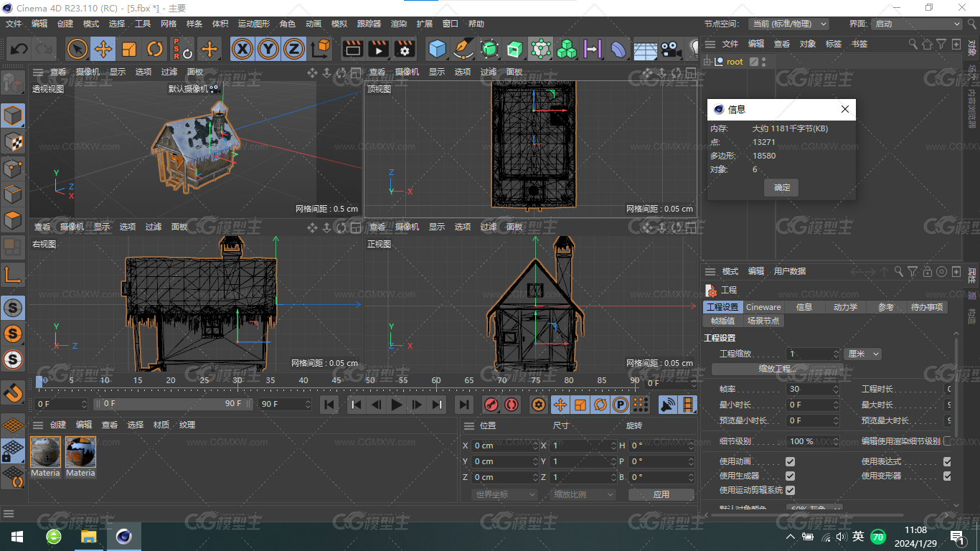Switch to the Dynamics tab
The height and width of the screenshot is (551, 980).
click(x=845, y=307)
